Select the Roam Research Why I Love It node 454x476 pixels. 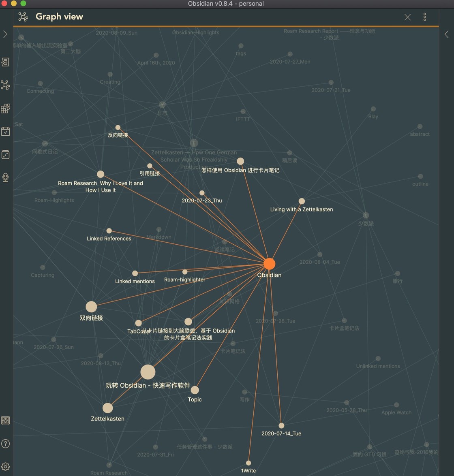click(x=101, y=174)
